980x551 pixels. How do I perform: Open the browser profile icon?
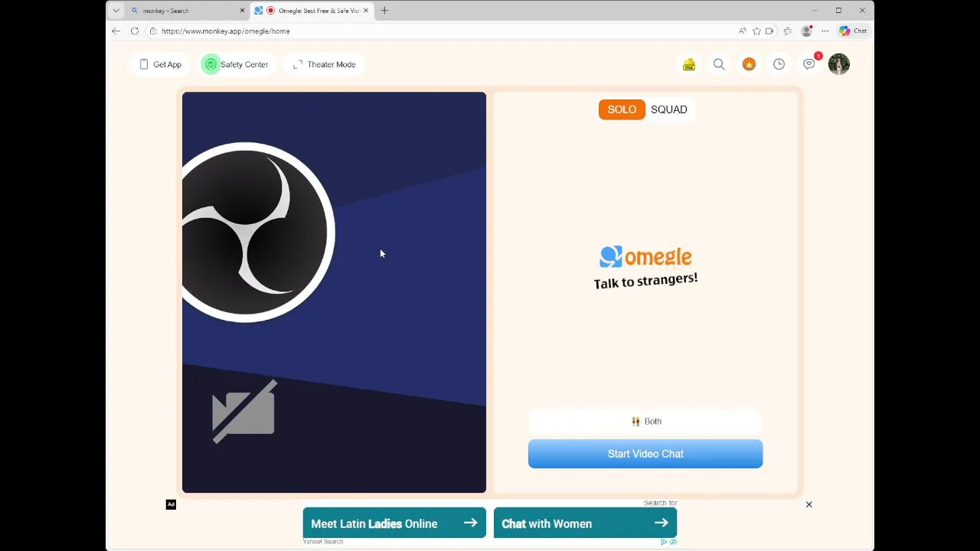tap(806, 31)
